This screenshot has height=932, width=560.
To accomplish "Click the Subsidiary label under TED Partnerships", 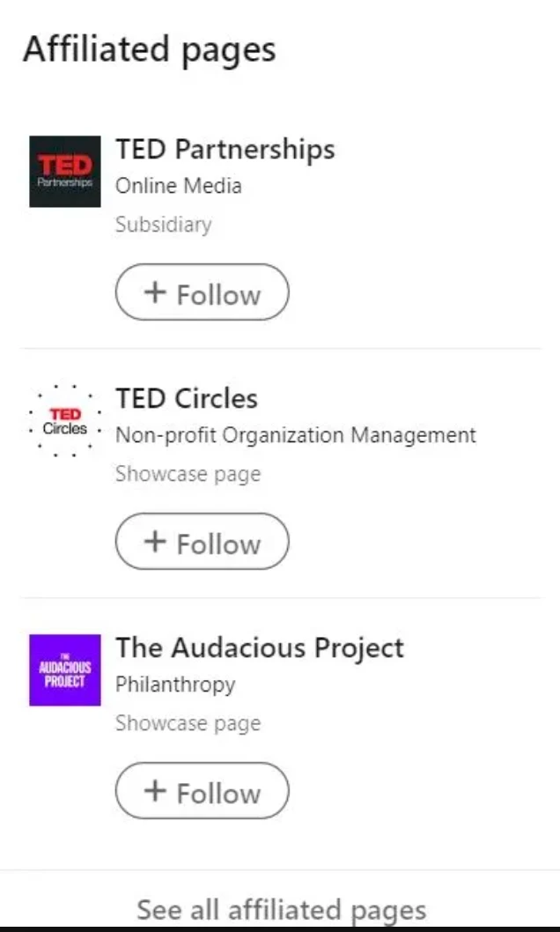I will [x=163, y=225].
